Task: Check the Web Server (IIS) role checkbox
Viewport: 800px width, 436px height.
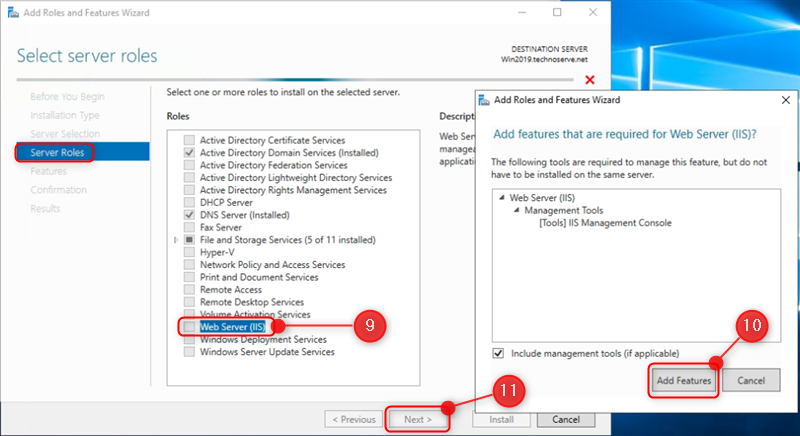Action: (189, 326)
